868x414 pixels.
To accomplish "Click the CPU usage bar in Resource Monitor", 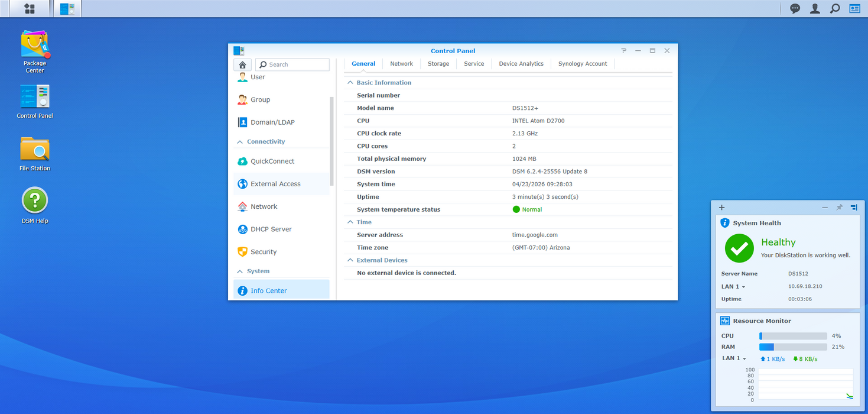I will pyautogui.click(x=793, y=336).
